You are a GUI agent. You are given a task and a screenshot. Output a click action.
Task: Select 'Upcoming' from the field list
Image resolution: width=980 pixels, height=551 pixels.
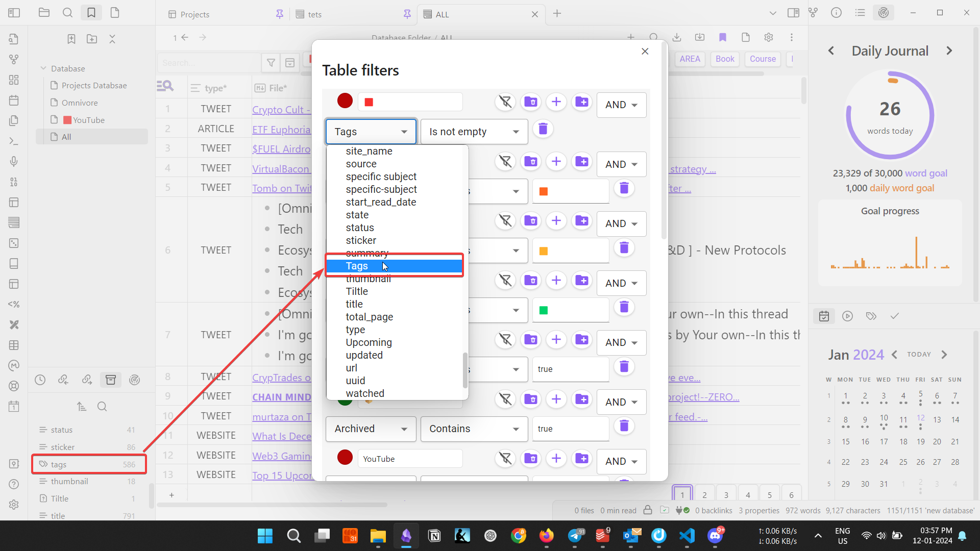(369, 342)
